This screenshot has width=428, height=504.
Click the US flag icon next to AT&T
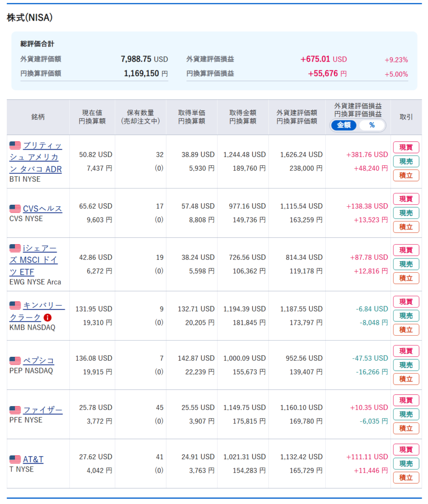[x=15, y=459]
